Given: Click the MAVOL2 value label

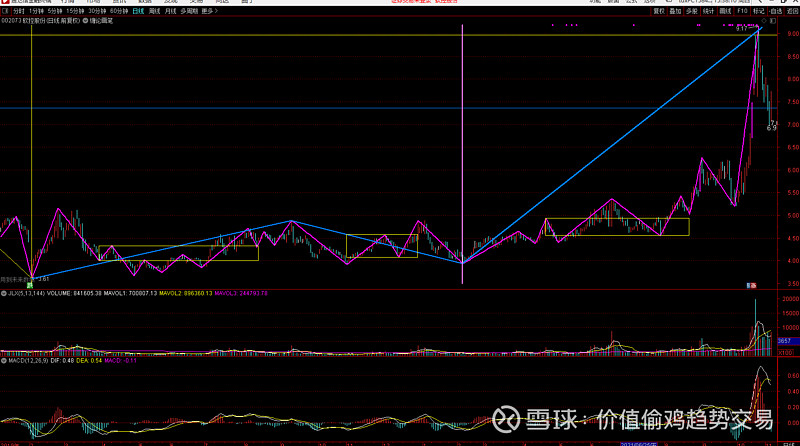Looking at the screenshot, I should point(185,293).
